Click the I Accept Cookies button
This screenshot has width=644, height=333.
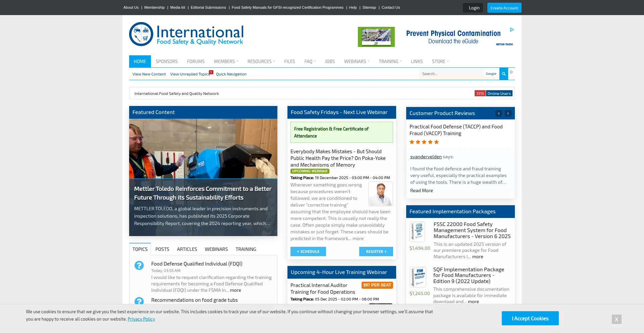[x=530, y=318]
